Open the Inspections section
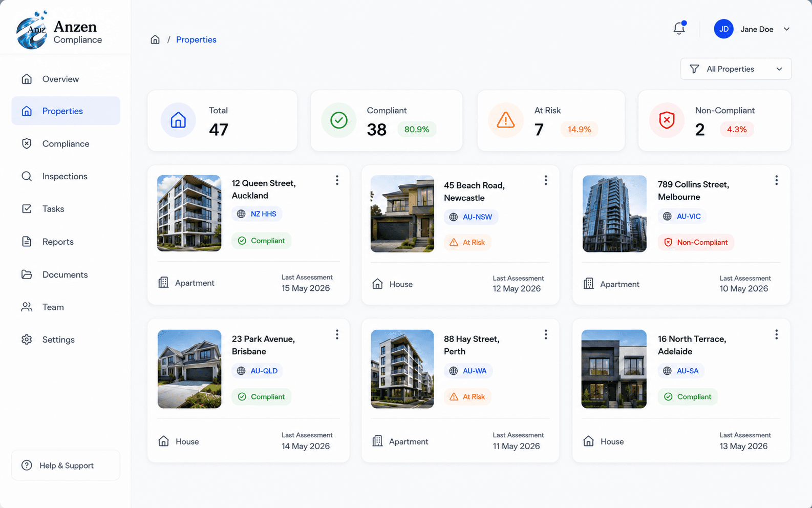The image size is (812, 508). (66, 176)
